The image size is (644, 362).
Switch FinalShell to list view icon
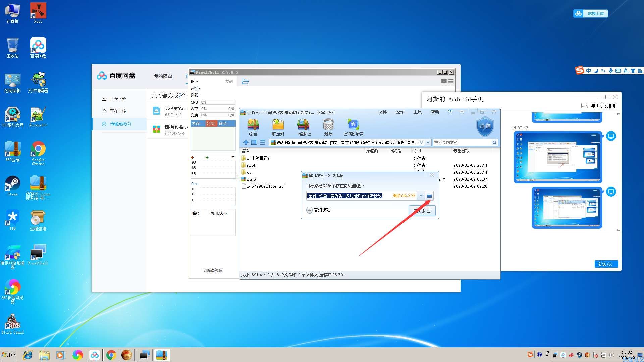coord(451,81)
